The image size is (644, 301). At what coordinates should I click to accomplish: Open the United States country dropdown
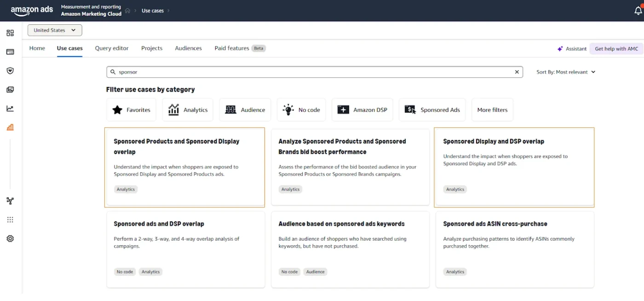(x=54, y=30)
